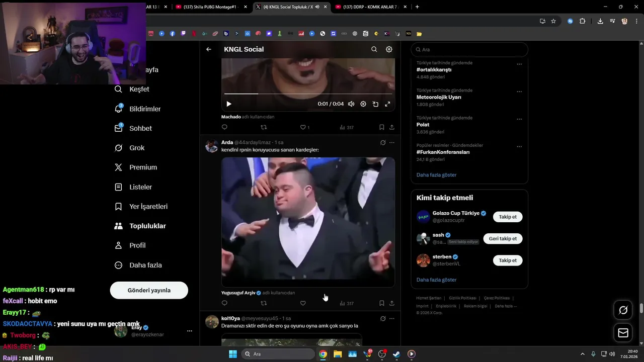644x362 pixels.
Task: Follow sterben with Takip et
Action: [508, 260]
